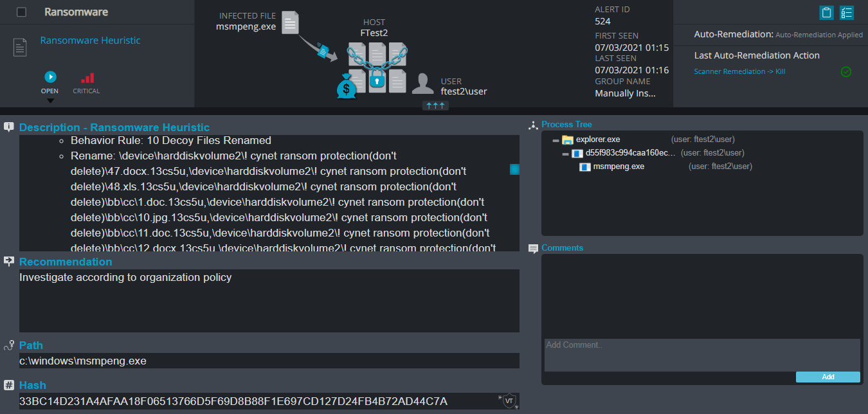Click the group name Manually Ins...
Viewport: 868px width, 414px height.
626,93
